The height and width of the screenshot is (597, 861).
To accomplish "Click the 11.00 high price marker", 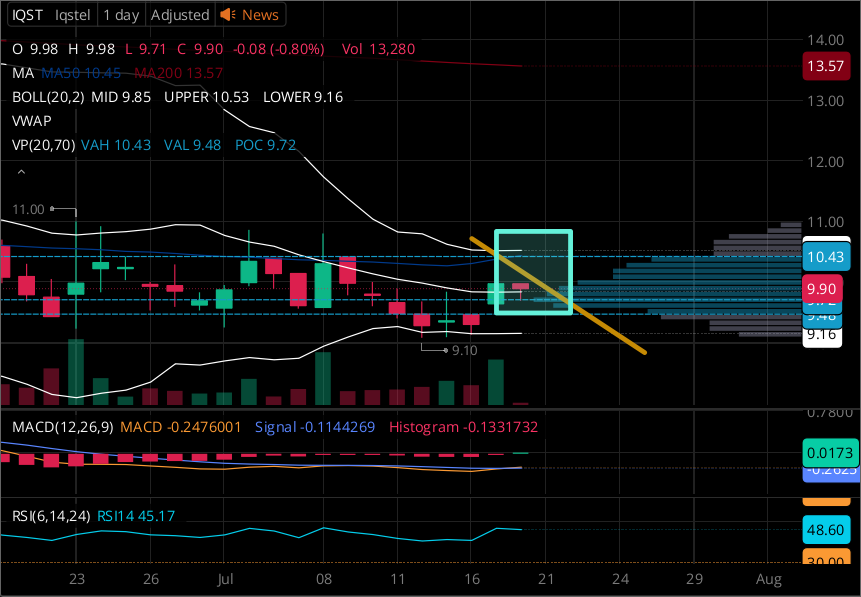I will coord(28,209).
